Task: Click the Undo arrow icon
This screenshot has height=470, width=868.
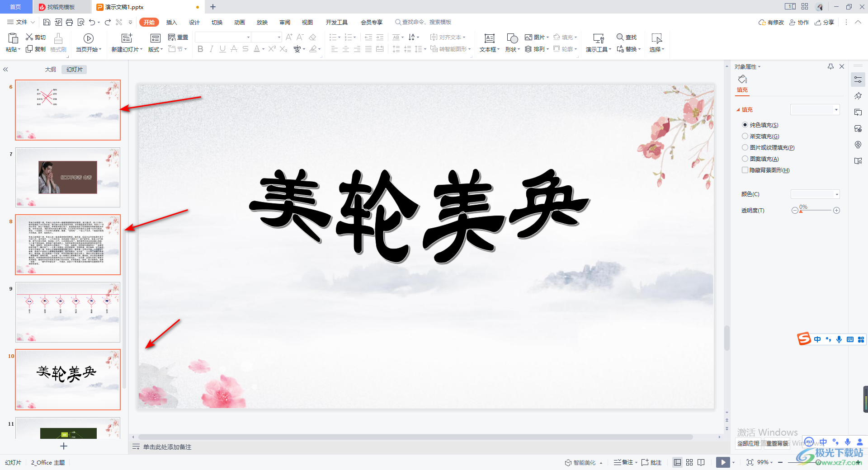Action: (x=92, y=22)
